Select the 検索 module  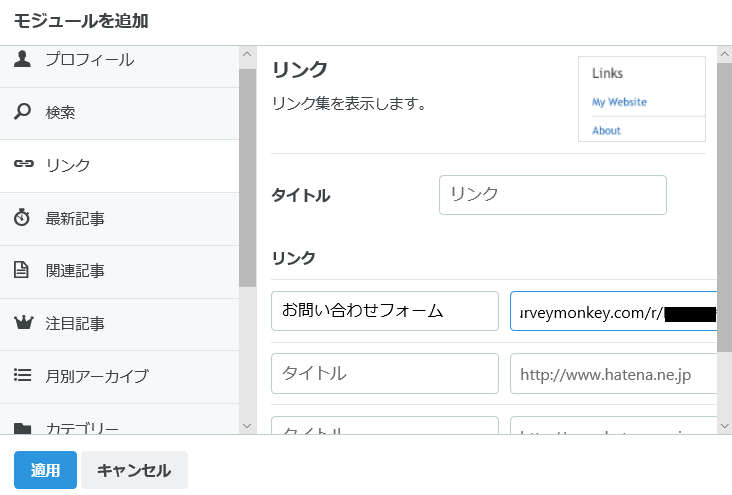tap(120, 113)
